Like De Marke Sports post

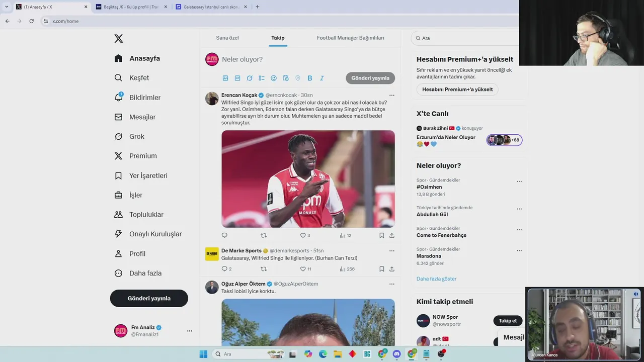click(303, 269)
